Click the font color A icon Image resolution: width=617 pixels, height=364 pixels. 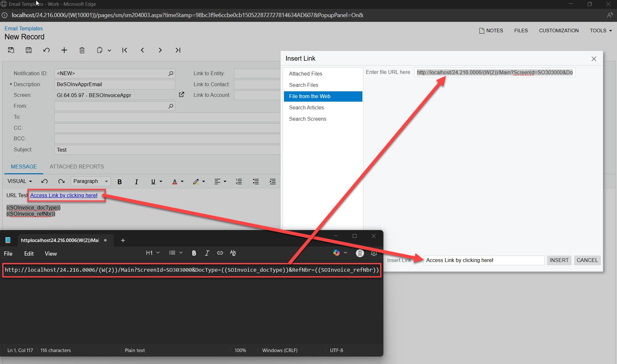pos(175,182)
